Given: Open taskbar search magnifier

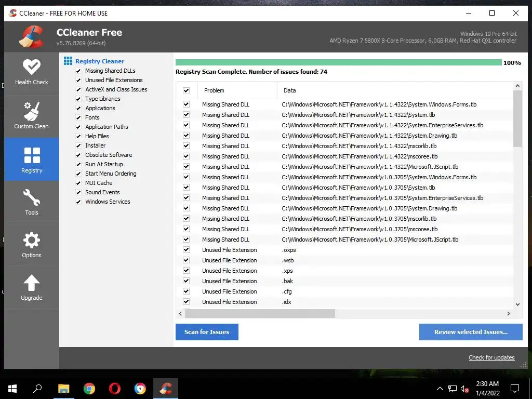Looking at the screenshot, I should [x=37, y=389].
